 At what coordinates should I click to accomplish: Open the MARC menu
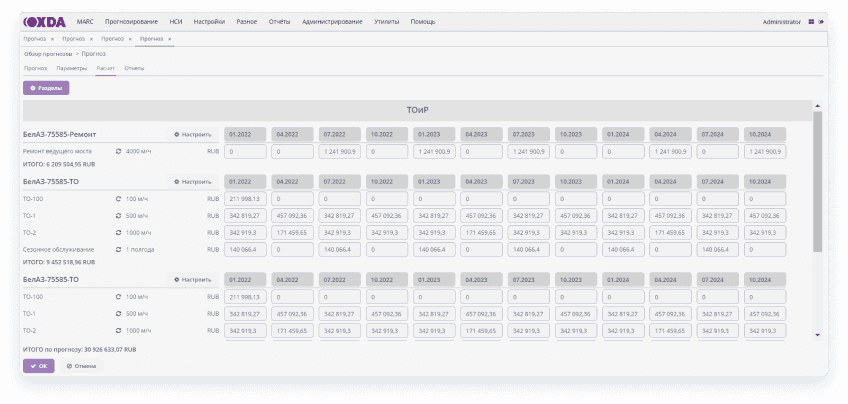click(85, 22)
